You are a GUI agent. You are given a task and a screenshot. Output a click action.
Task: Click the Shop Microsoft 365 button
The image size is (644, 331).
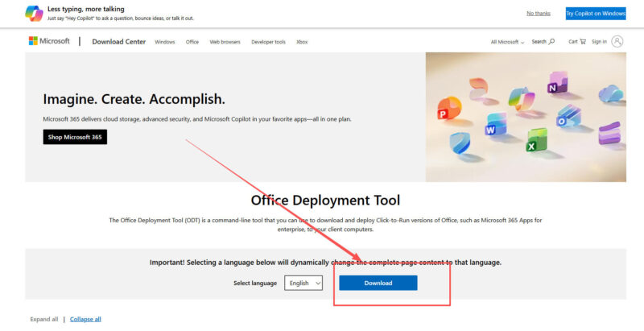(x=75, y=137)
